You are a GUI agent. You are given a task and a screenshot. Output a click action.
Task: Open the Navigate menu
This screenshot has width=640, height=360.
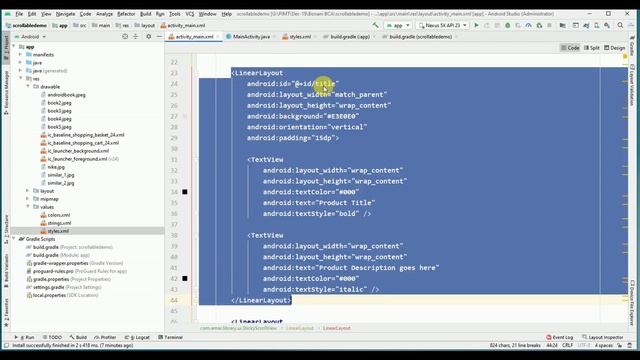pyautogui.click(x=65, y=14)
